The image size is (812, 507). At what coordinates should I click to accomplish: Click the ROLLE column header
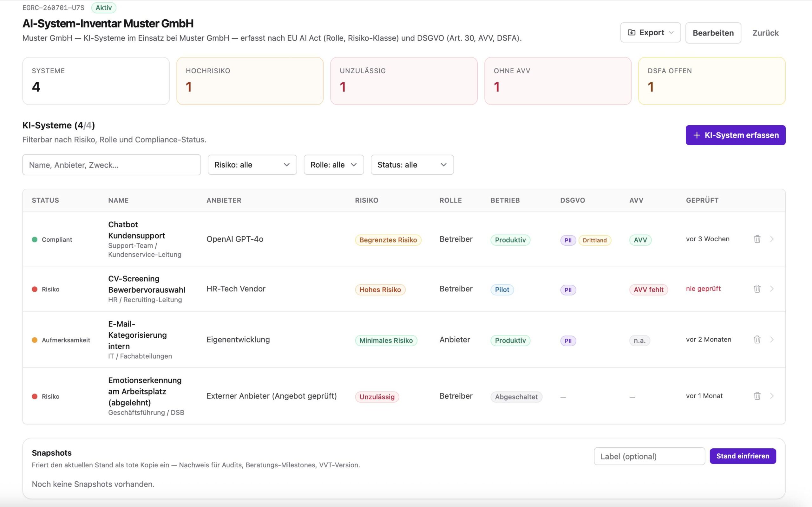[450, 200]
